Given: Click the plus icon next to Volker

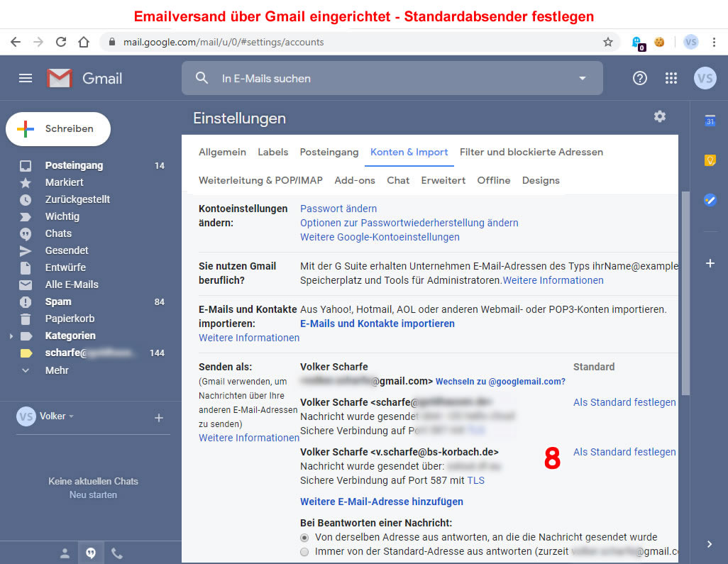Looking at the screenshot, I should pyautogui.click(x=159, y=418).
